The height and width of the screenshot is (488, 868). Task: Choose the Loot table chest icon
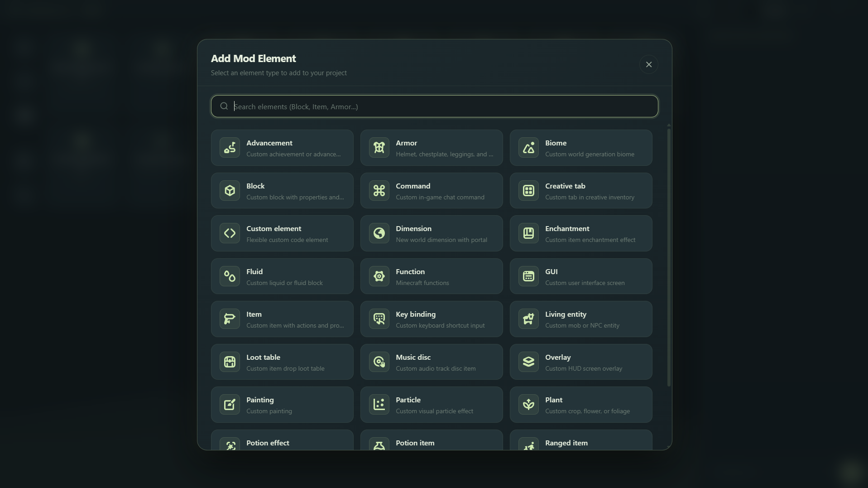pos(230,362)
